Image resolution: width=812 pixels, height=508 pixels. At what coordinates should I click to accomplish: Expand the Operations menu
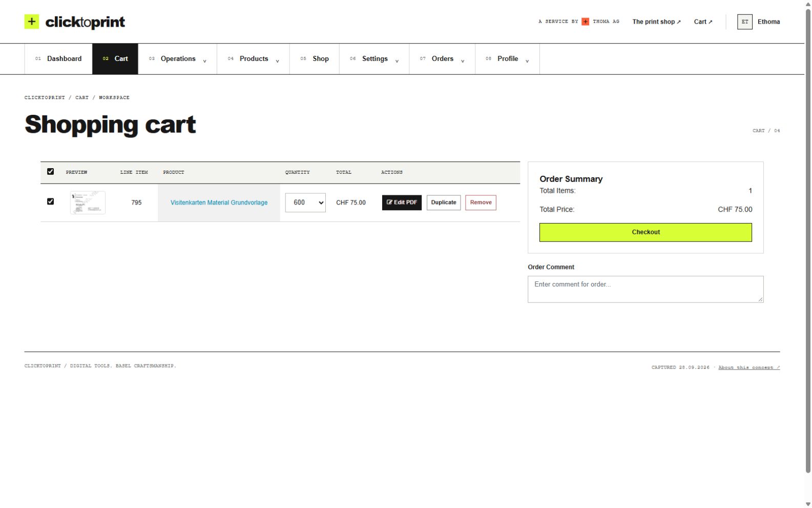[178, 59]
